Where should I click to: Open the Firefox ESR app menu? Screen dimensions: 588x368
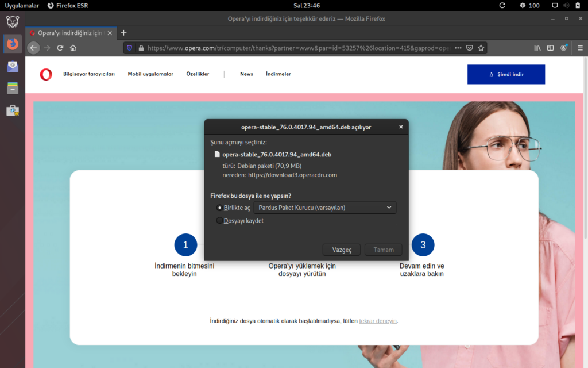(x=68, y=5)
